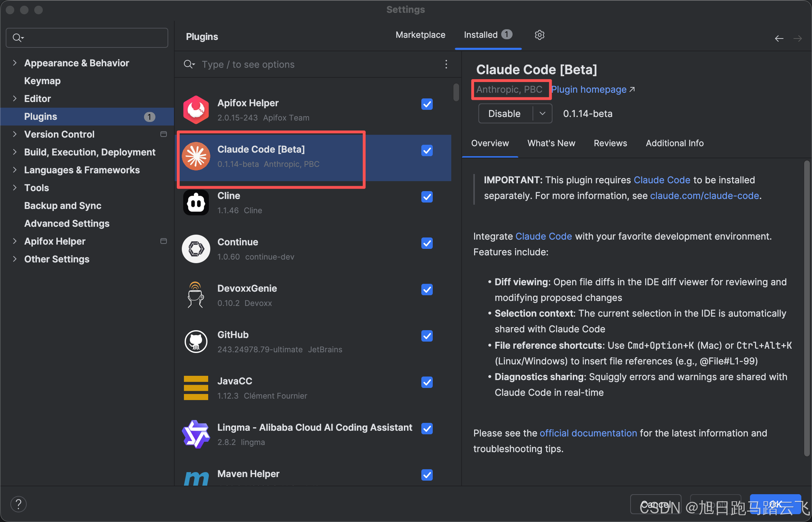Screen dimensions: 812x522
Task: Open the help question mark button
Action: 19,504
